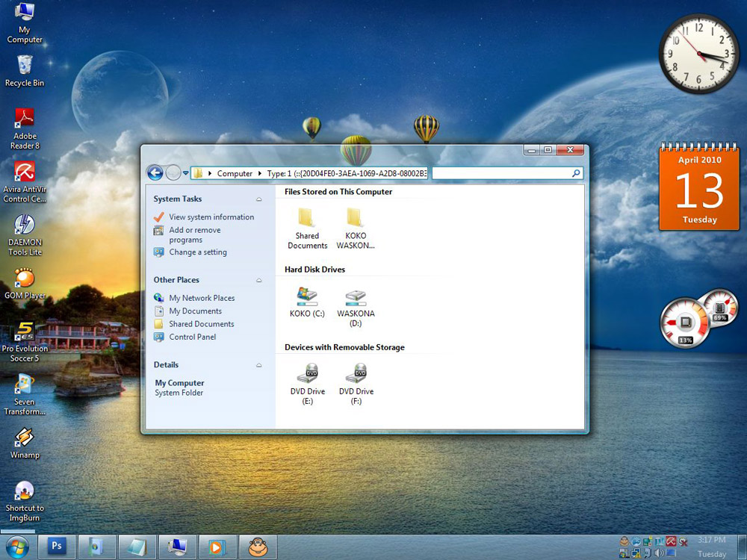Screen dimensions: 747x560
Task: Select the Pro Evolution Soccer 5 shortcut
Action: 25,341
